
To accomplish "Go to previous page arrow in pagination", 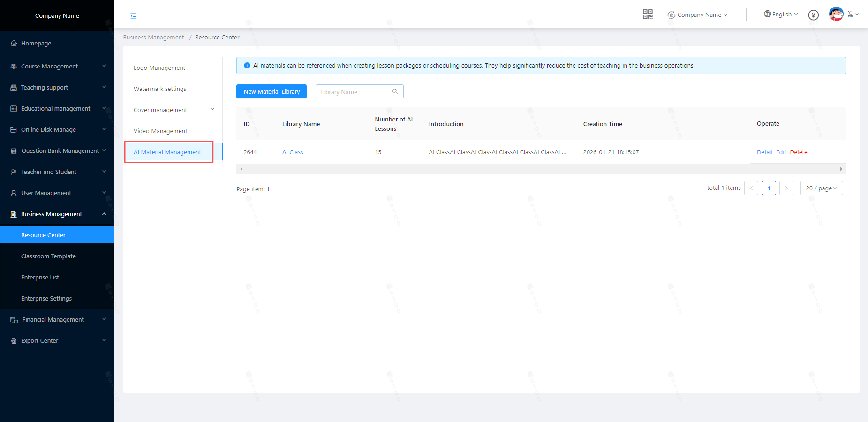I will point(751,188).
